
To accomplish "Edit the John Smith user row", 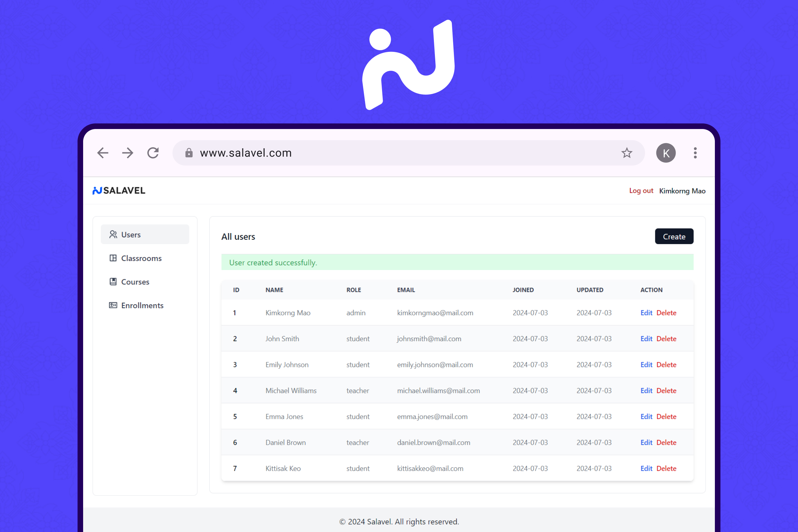I will 646,338.
